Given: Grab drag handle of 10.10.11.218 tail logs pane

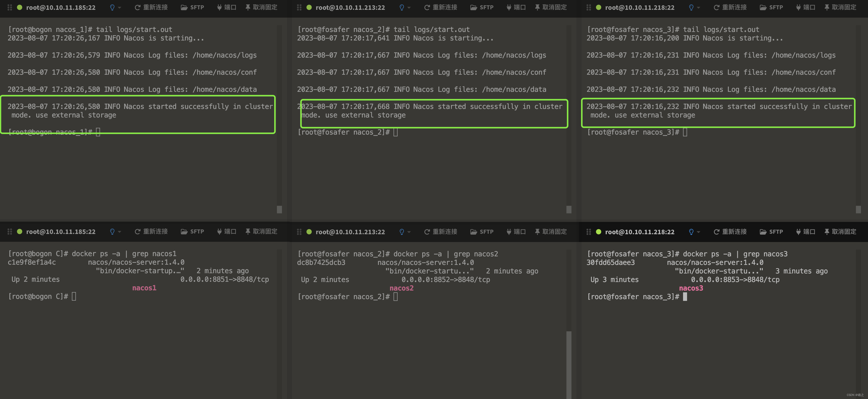Looking at the screenshot, I should tap(589, 7).
